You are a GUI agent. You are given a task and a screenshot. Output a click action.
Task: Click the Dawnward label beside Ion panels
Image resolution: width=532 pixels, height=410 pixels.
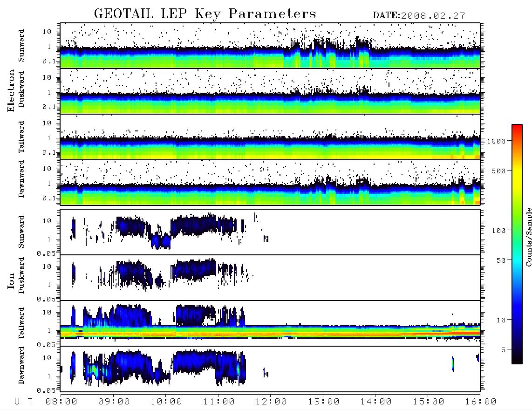[21, 365]
